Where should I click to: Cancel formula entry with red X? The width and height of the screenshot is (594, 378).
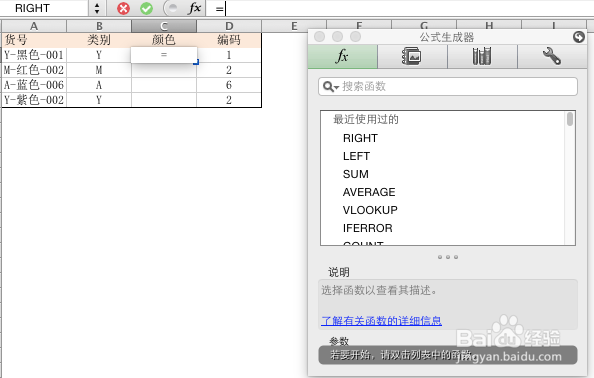click(123, 8)
